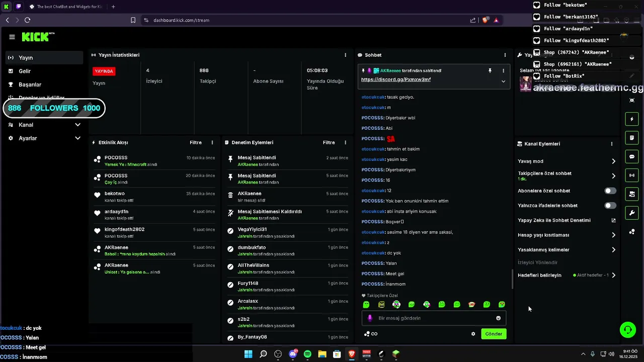The height and width of the screenshot is (362, 644).
Task: Open the hamburger menu beside the KICK logo
Action: (12, 37)
